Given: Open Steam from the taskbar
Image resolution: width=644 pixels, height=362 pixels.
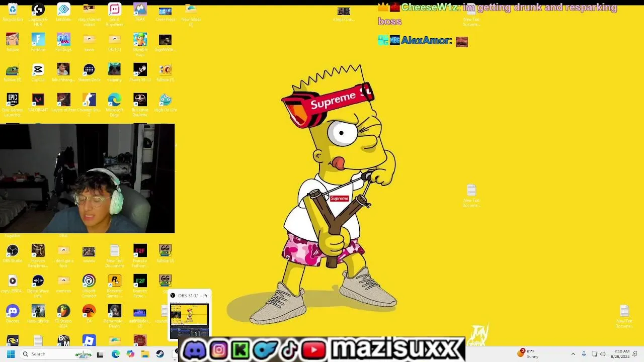Looking at the screenshot, I should (160, 354).
